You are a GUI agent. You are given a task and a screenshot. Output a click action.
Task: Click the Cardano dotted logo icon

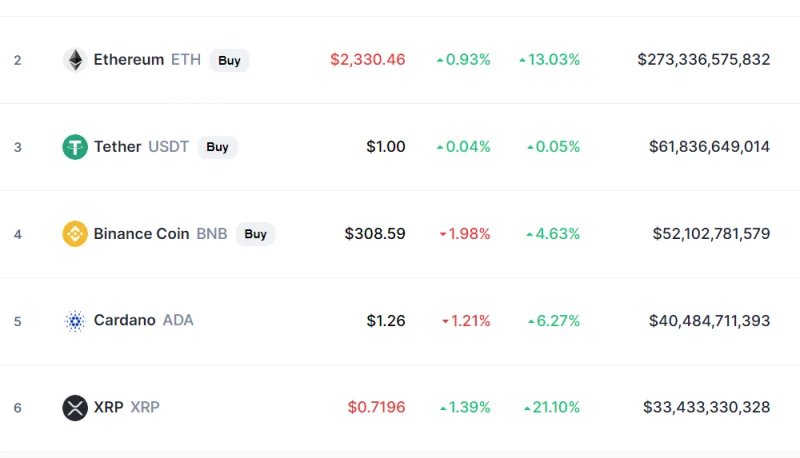(75, 321)
